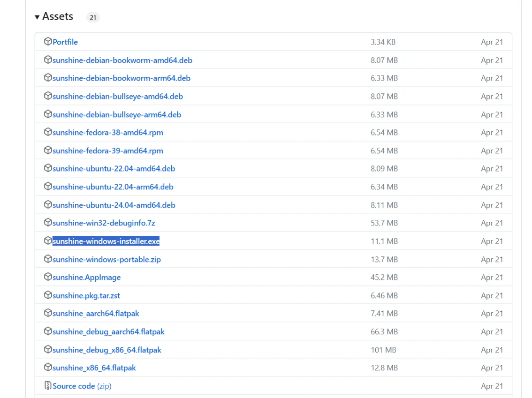Image resolution: width=532 pixels, height=398 pixels.
Task: Download sunshine-windows-portable.zip
Action: pyautogui.click(x=106, y=260)
